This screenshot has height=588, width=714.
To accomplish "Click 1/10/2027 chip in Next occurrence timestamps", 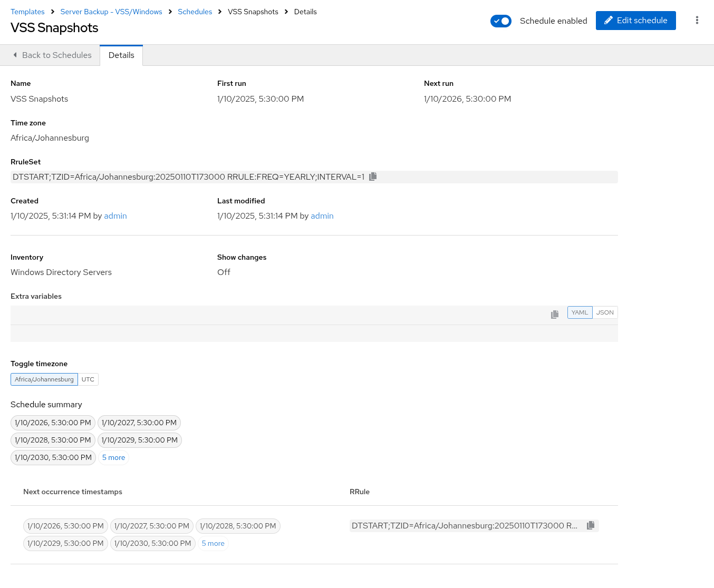I will [152, 526].
